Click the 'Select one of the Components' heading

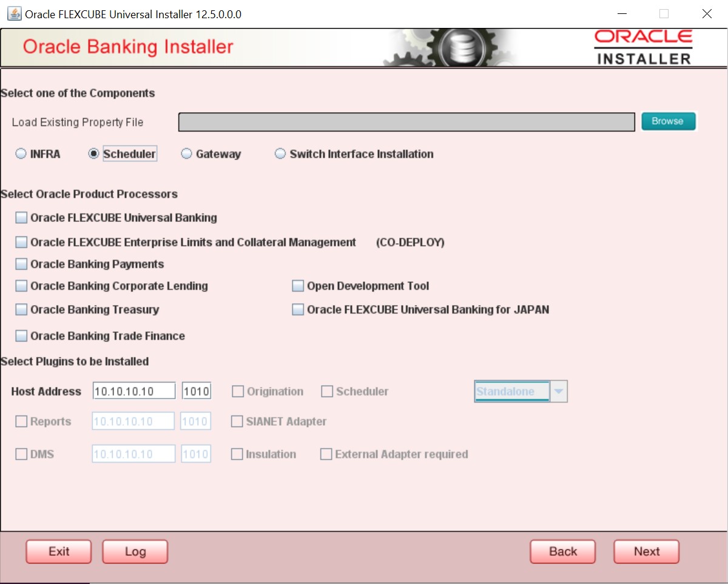(x=78, y=93)
